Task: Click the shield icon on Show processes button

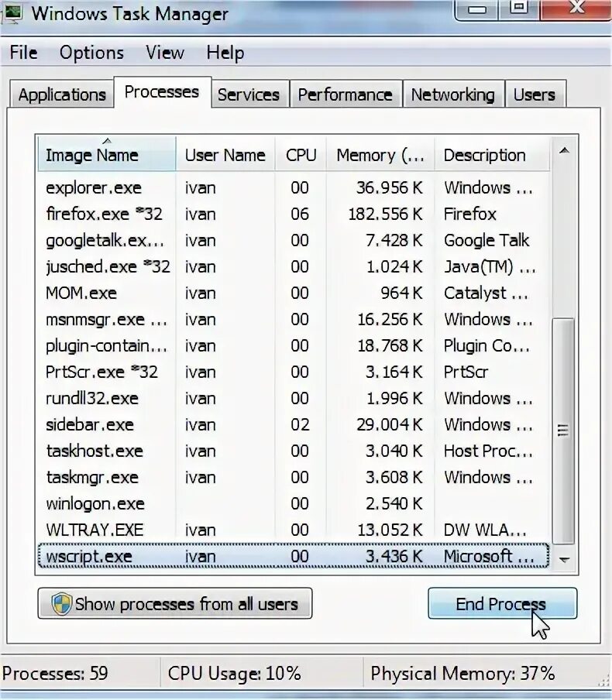Action: (x=61, y=604)
